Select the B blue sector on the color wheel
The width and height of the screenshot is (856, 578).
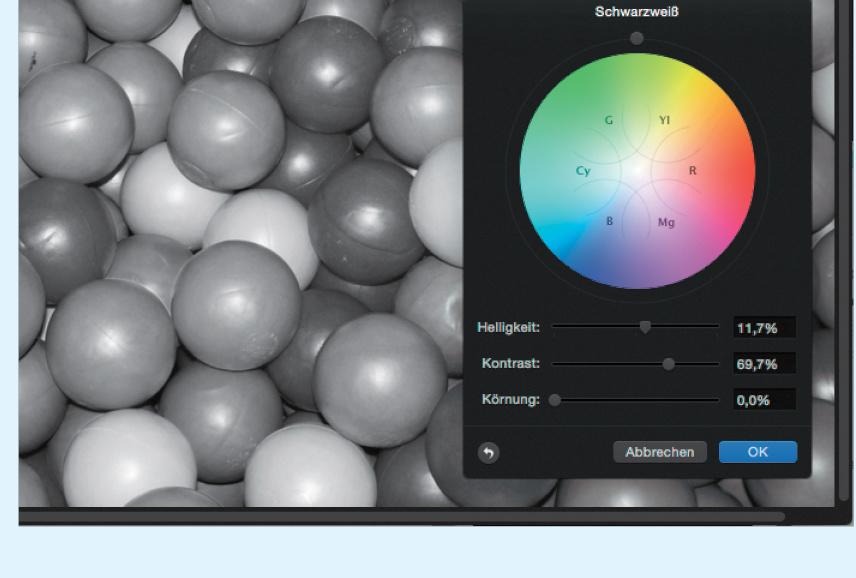click(609, 221)
